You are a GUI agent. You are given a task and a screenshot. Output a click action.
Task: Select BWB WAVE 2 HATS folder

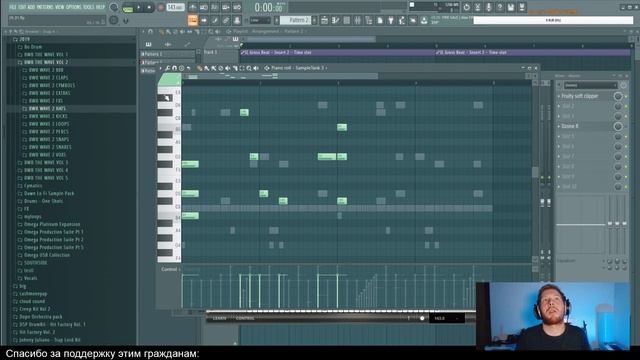(44, 109)
